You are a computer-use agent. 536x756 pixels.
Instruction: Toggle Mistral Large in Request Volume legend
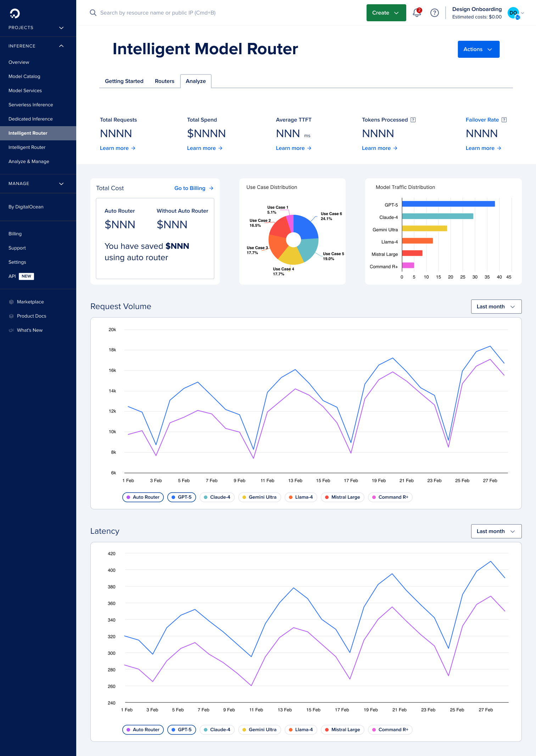coord(342,497)
